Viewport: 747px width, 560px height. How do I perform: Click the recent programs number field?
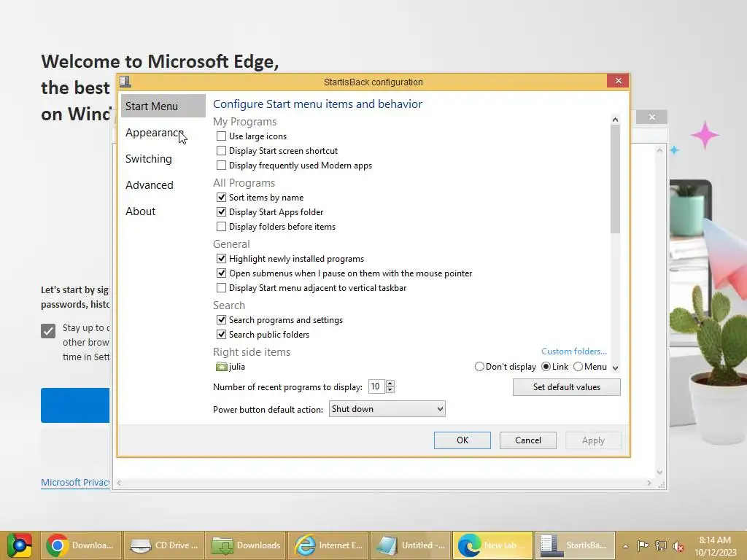376,386
